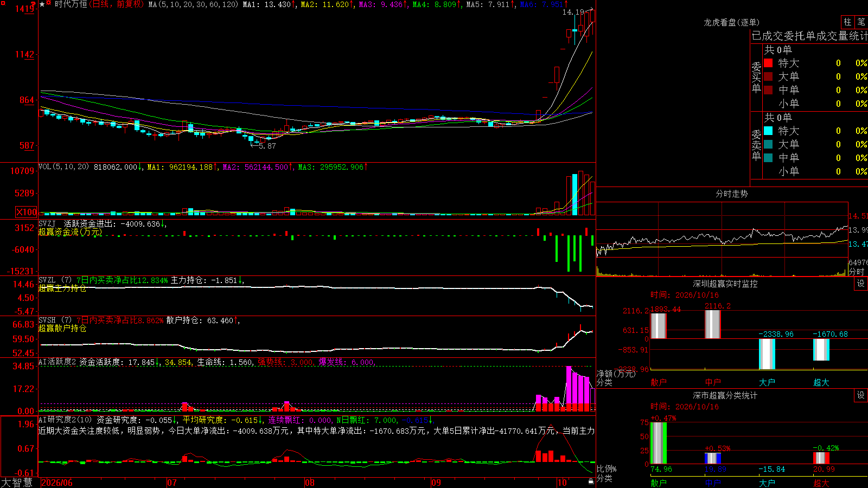Click the 委买单 section label

[756, 77]
